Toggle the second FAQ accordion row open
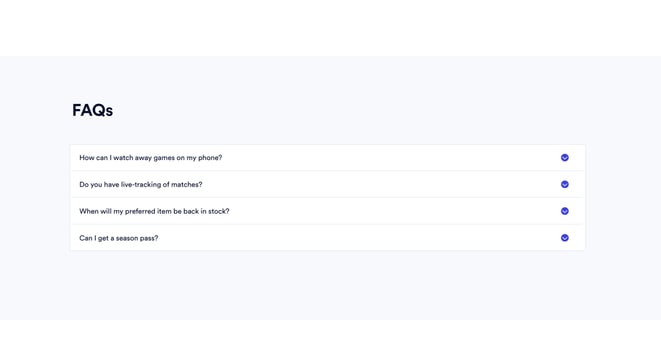 coord(328,184)
